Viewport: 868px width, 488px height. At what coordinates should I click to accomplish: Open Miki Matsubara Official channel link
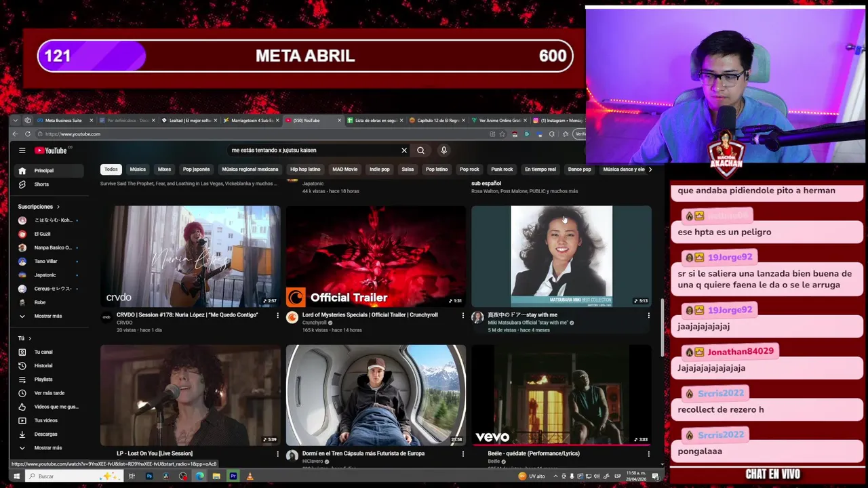[x=528, y=323]
